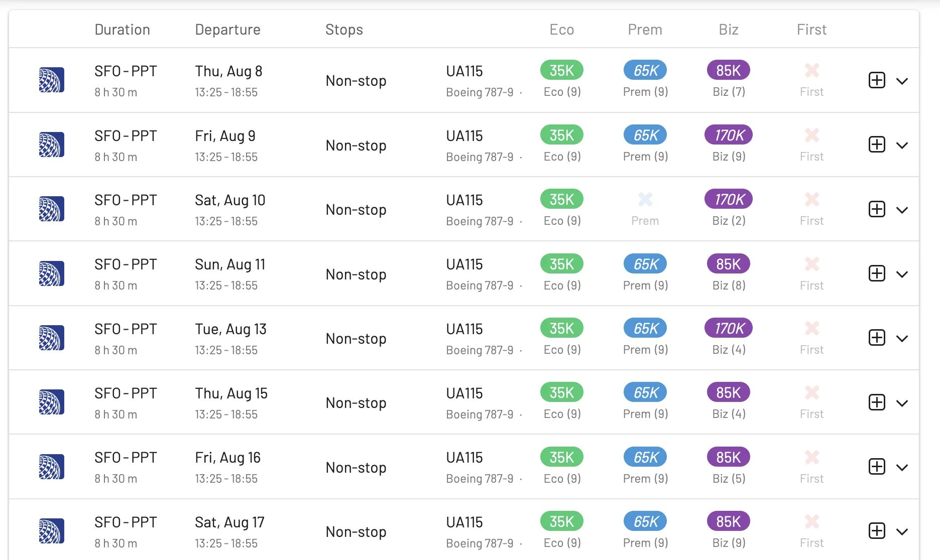Screen dimensions: 940x560
Task: Expand Sat, Aug 17 flight details chevron
Action: coord(902,532)
